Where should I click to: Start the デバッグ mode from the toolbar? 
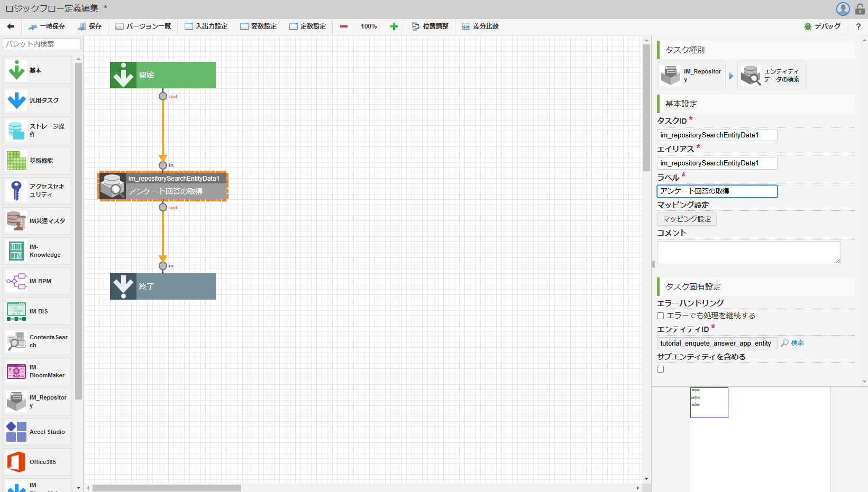click(822, 26)
